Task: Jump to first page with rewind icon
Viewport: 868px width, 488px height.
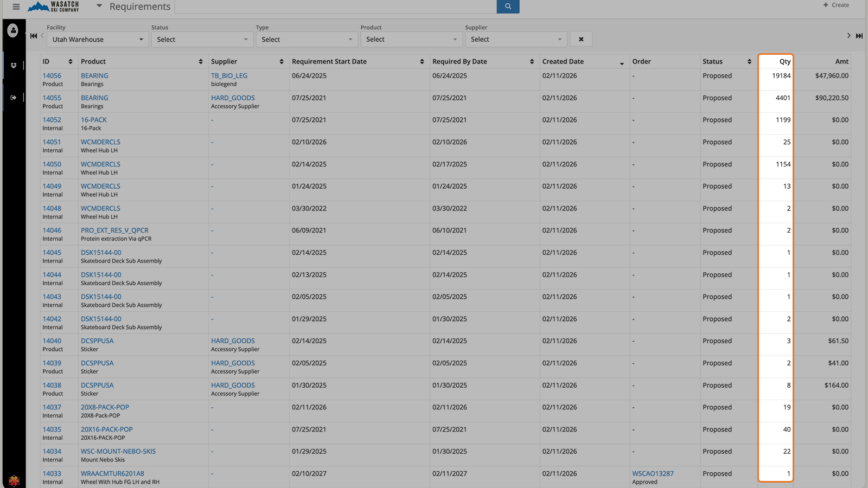Action: pyautogui.click(x=33, y=35)
